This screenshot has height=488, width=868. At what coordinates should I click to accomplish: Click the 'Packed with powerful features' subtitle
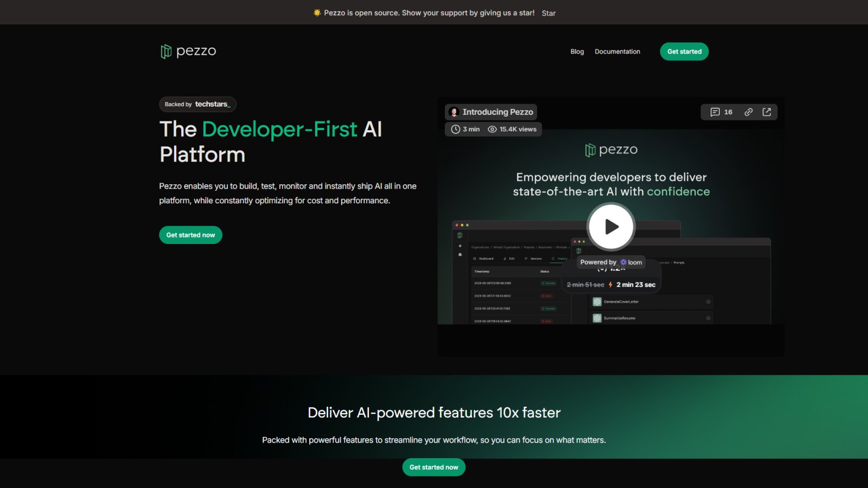click(434, 440)
